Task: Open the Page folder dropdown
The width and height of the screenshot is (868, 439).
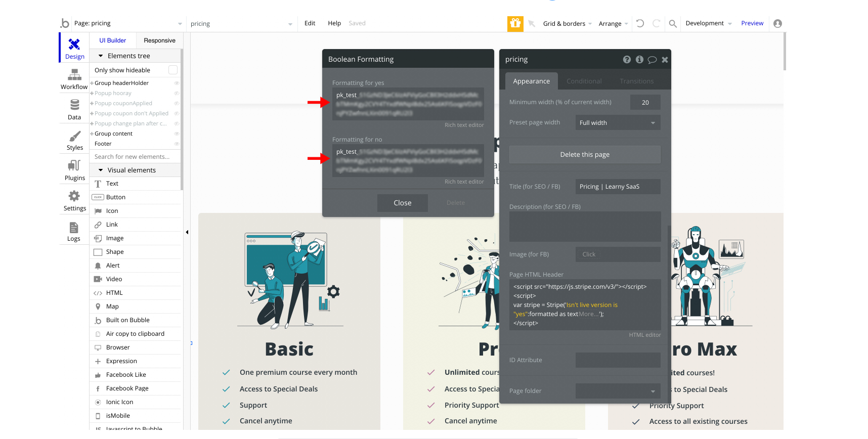Action: click(x=618, y=391)
